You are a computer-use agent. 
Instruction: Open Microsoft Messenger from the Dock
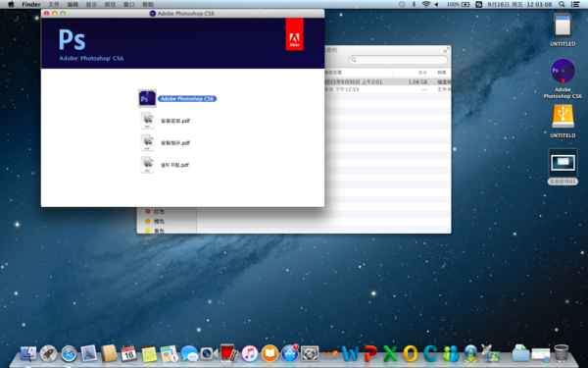coord(451,353)
